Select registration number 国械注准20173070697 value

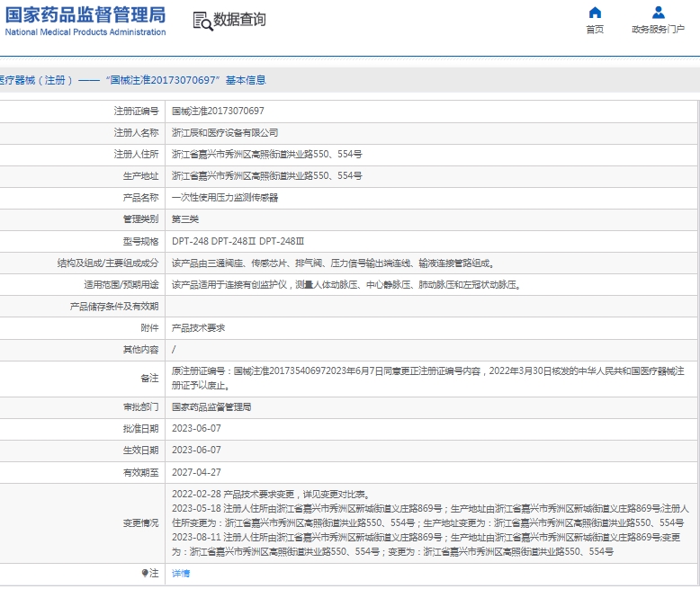coord(218,112)
